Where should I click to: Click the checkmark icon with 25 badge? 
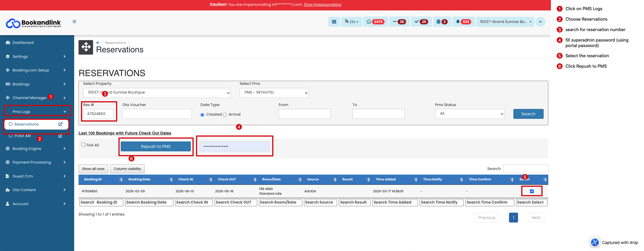tap(421, 22)
